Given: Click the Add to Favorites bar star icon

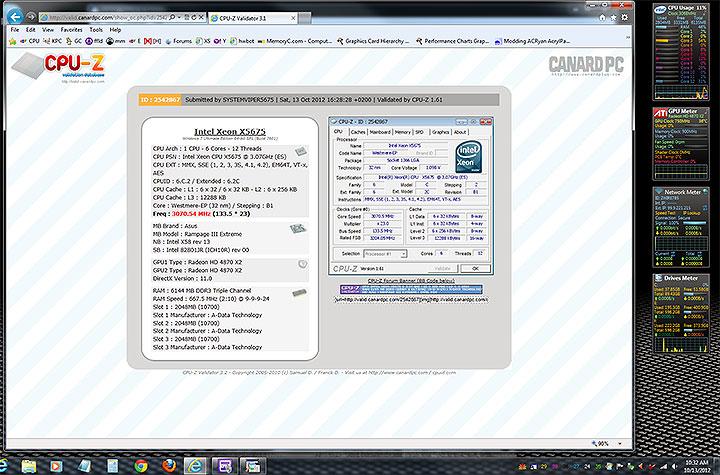Looking at the screenshot, I should pos(13,41).
